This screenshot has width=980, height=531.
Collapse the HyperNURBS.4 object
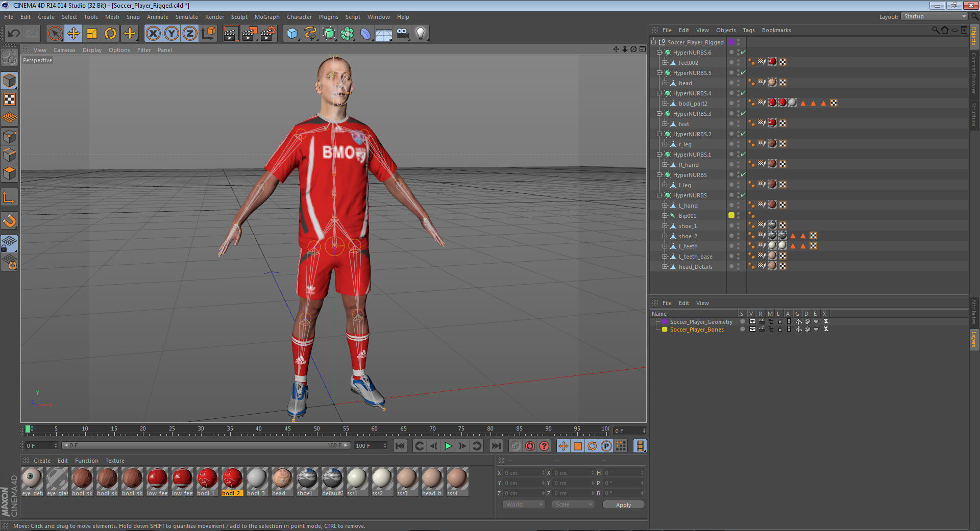(x=659, y=93)
